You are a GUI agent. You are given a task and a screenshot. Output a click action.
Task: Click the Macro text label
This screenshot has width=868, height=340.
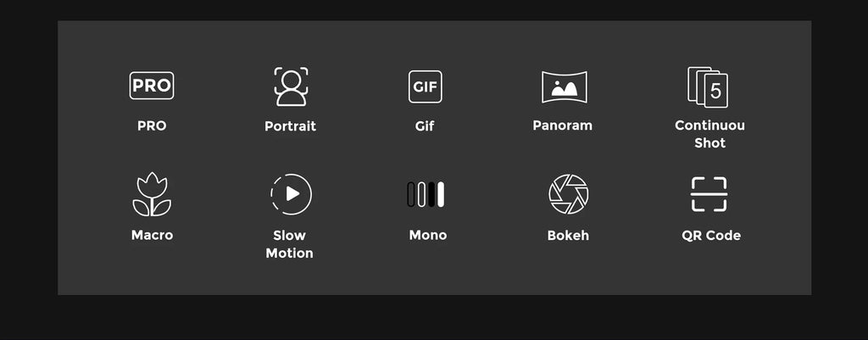(152, 235)
